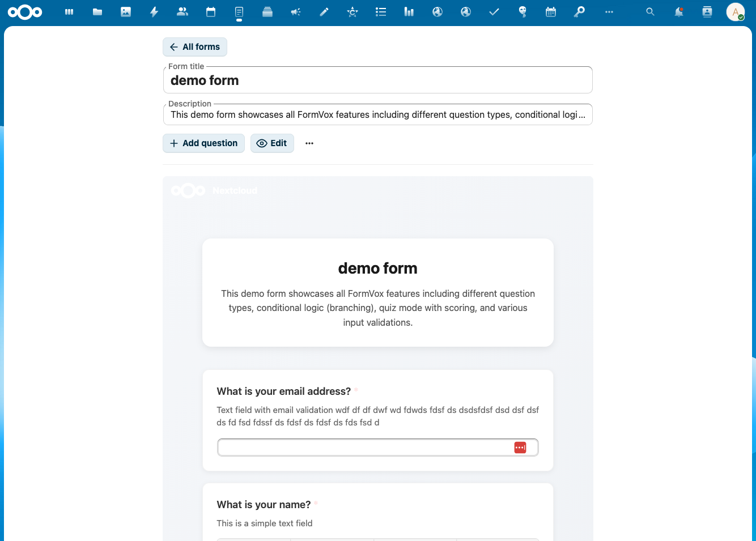
Task: Open the Maps pin icon
Action: [522, 11]
